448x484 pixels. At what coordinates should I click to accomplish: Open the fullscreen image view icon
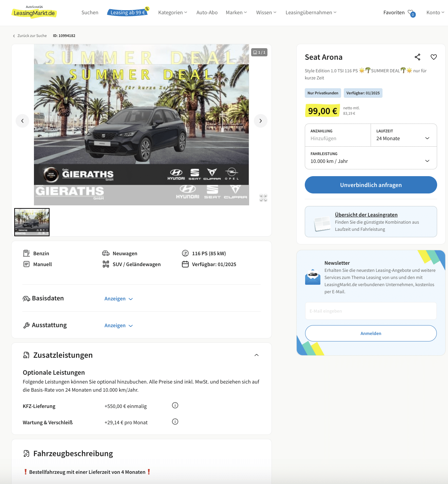263,198
